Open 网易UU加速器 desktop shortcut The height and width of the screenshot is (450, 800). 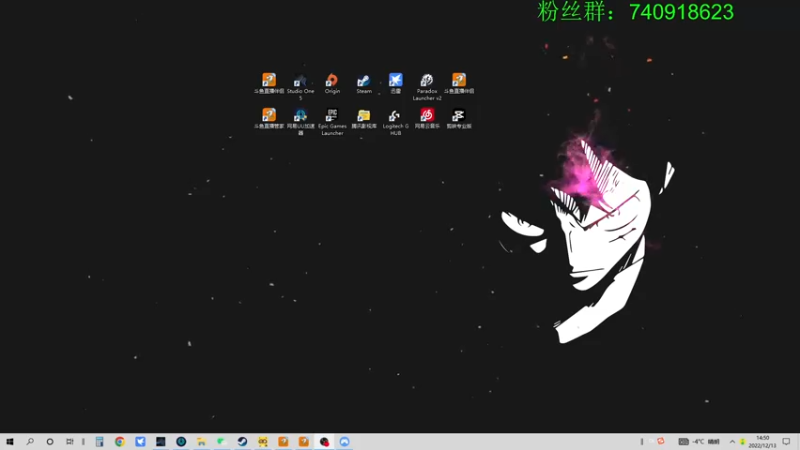[x=300, y=121]
